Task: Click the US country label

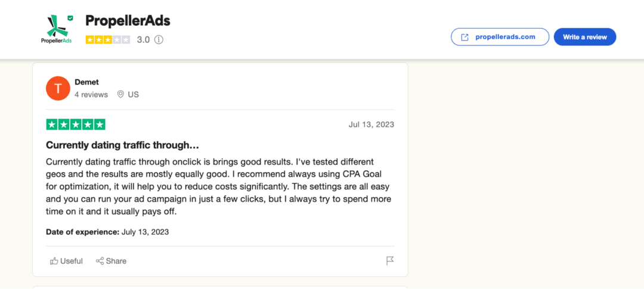Action: click(133, 94)
